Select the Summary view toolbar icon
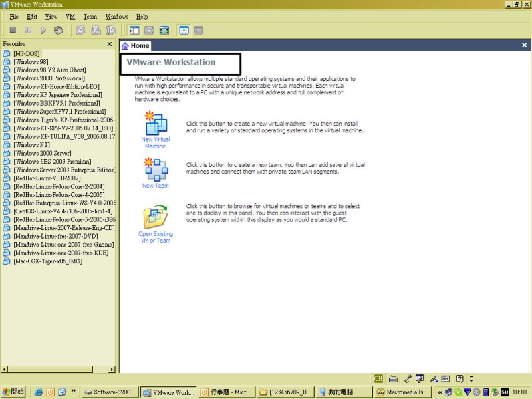 click(x=184, y=30)
